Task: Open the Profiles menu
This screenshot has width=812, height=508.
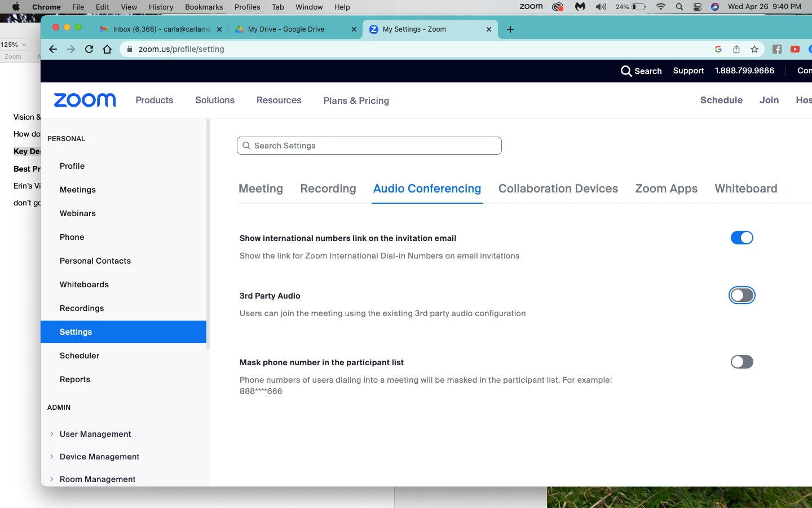Action: 248,7
